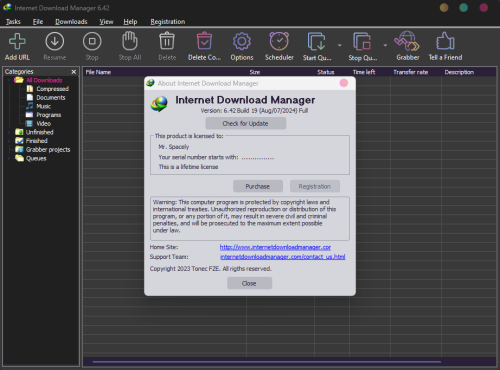
Task: Sort by File Name column header
Action: coord(98,72)
